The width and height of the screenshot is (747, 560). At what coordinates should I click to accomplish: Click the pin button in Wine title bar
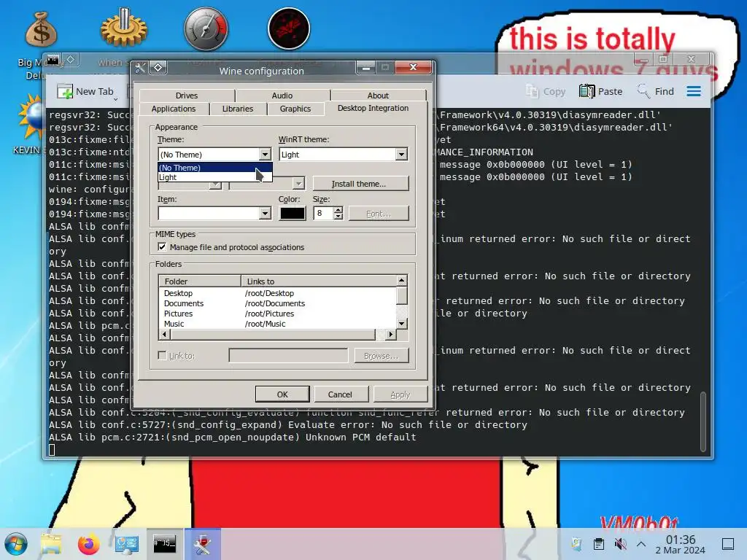tap(158, 68)
